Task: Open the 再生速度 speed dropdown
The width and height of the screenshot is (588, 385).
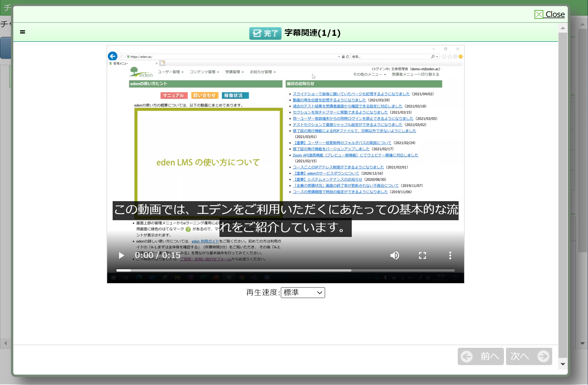Action: pos(303,293)
